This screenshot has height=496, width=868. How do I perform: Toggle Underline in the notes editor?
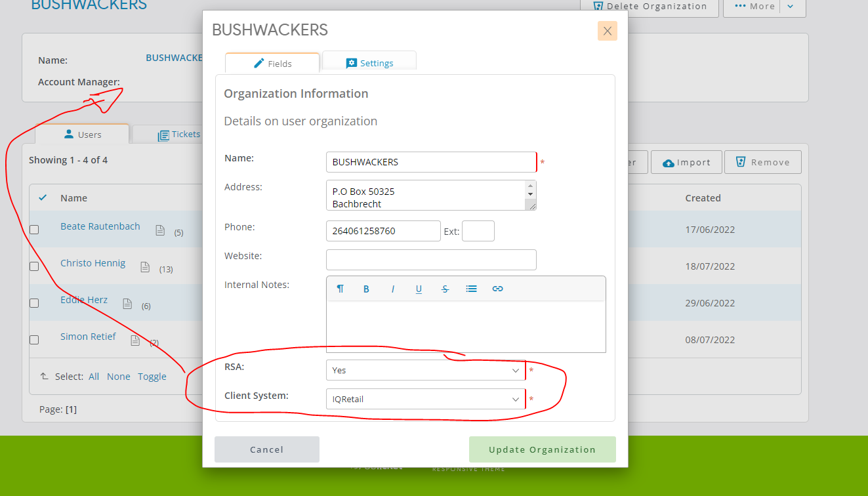coord(419,289)
